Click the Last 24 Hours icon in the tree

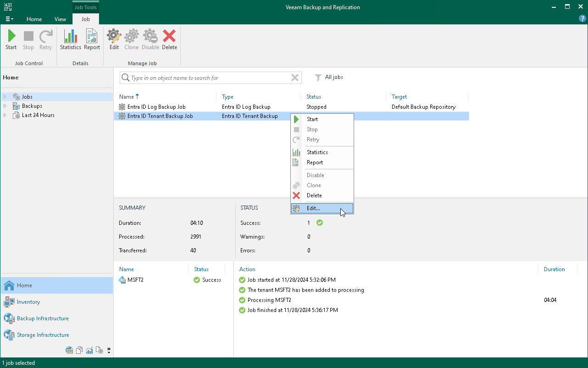point(16,115)
